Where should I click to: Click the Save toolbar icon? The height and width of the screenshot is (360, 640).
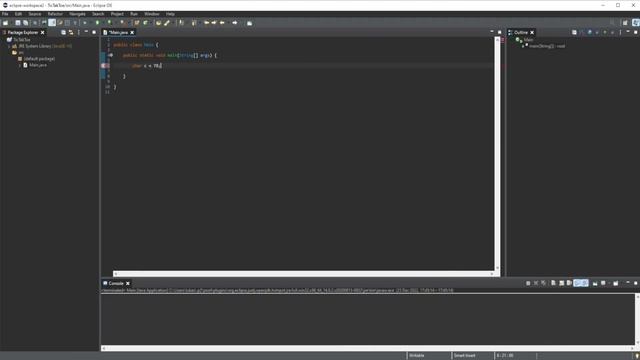click(x=18, y=23)
